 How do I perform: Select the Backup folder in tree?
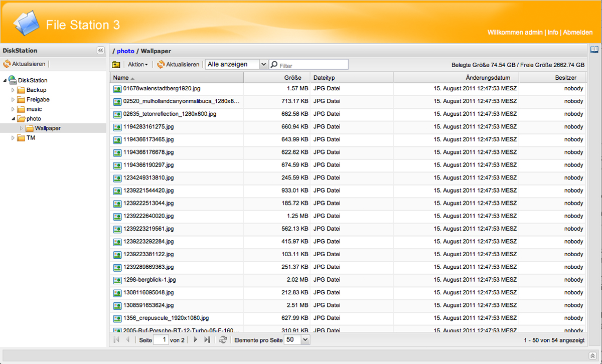pyautogui.click(x=36, y=90)
